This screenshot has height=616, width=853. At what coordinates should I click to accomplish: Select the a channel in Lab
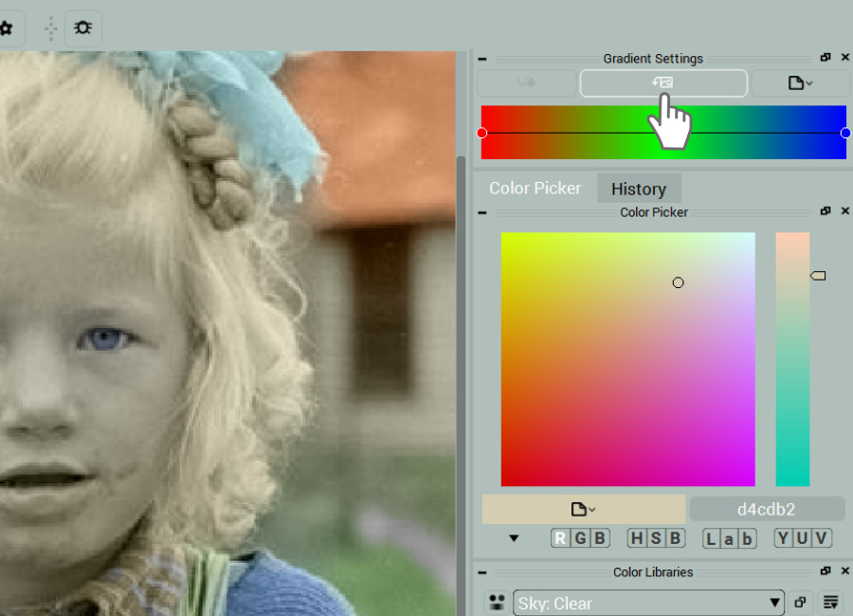pos(729,538)
